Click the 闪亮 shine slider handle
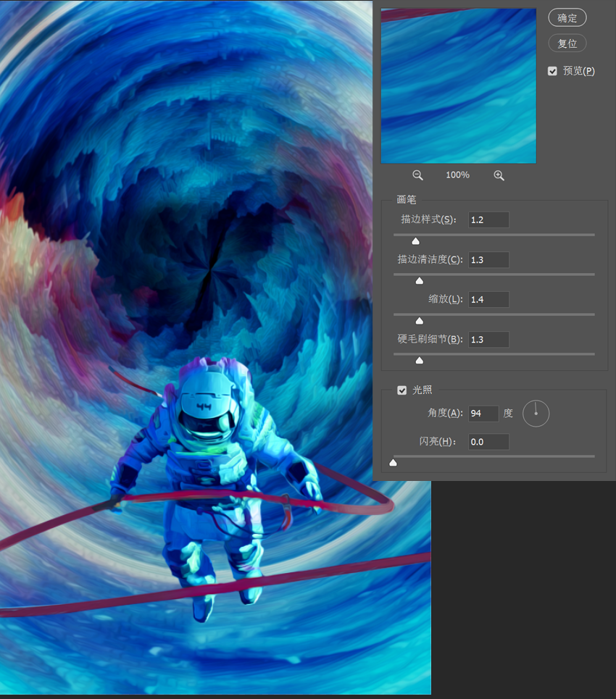Image resolution: width=616 pixels, height=699 pixels. pos(393,463)
